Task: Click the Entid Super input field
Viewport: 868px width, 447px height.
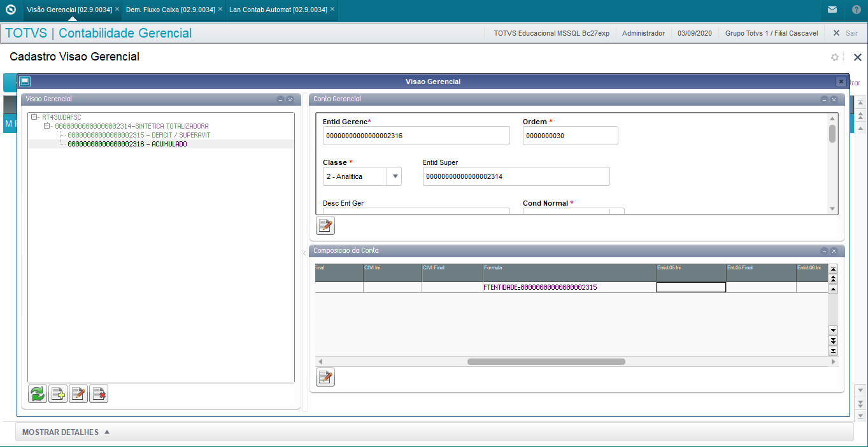Action: click(516, 176)
